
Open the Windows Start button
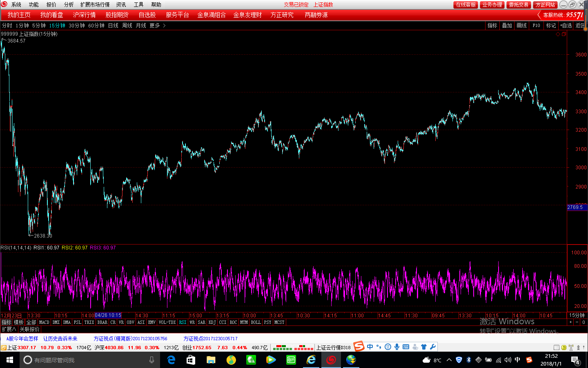10,360
